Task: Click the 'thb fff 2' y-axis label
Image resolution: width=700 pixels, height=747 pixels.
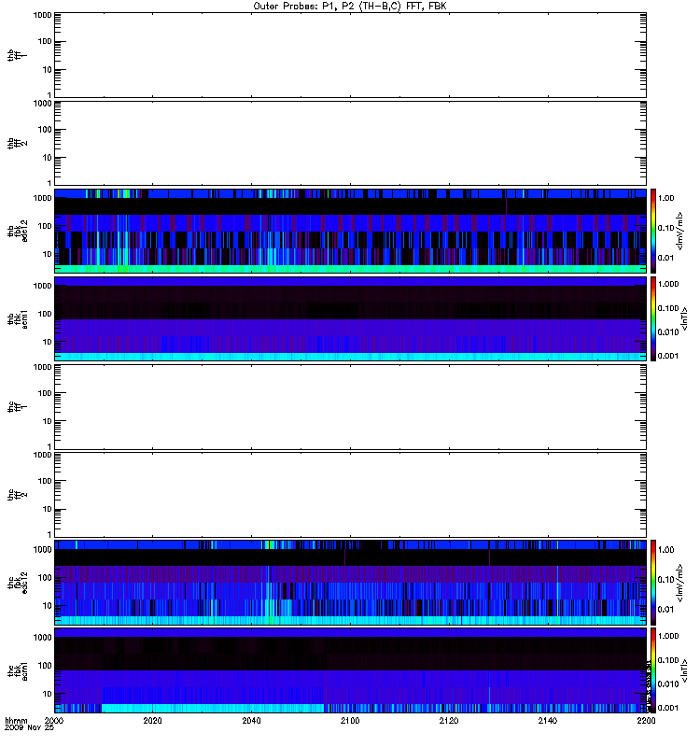Action: (17, 144)
